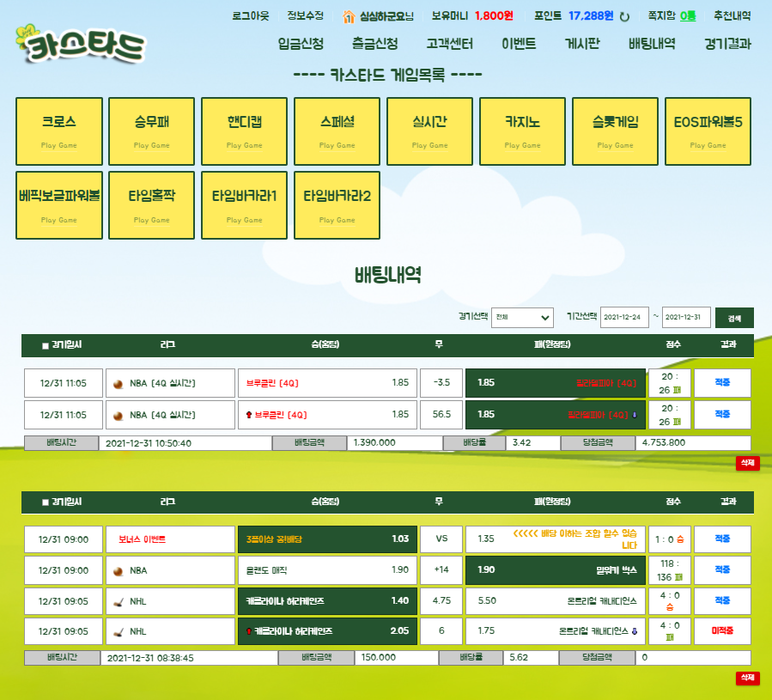Image resolution: width=772 pixels, height=700 pixels.
Task: Click hockey icon in NHL row with 2.05 odds
Action: pos(119,632)
